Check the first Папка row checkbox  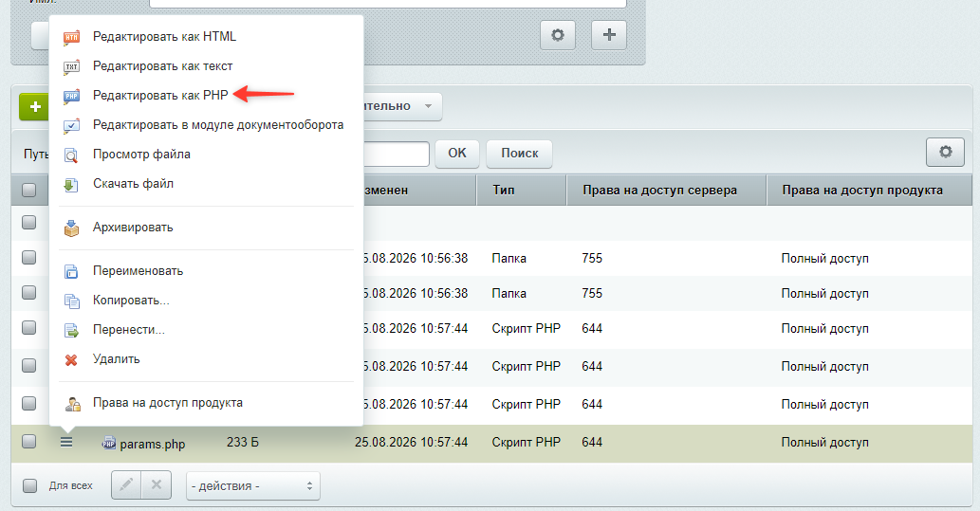tap(28, 257)
